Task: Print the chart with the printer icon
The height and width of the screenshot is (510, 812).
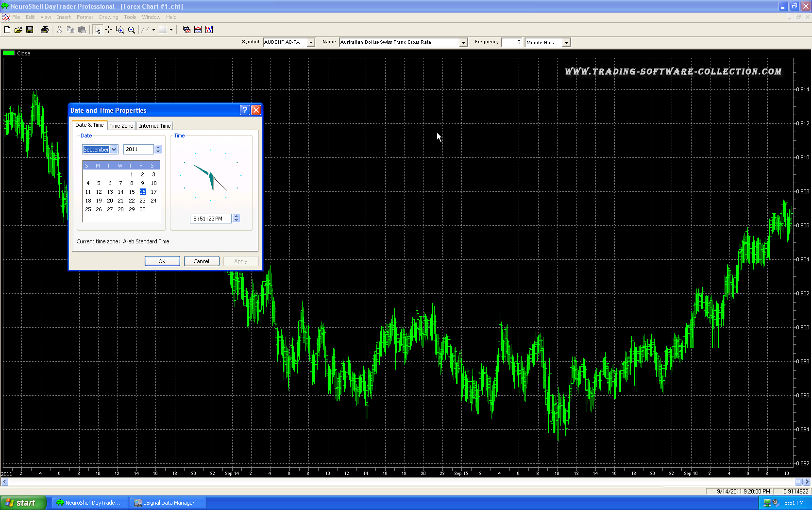Action: (x=45, y=30)
